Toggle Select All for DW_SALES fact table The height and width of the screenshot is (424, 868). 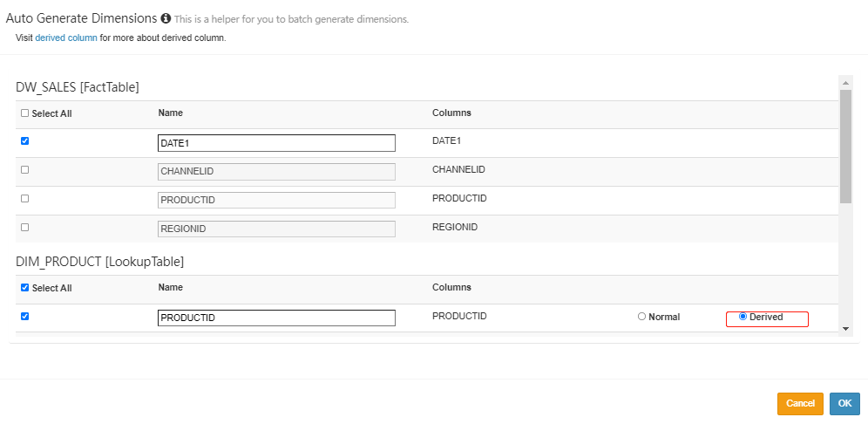pos(24,113)
